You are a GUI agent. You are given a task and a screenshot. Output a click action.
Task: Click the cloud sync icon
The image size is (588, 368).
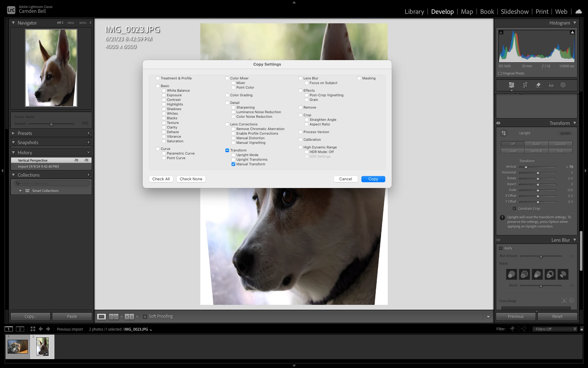(578, 12)
